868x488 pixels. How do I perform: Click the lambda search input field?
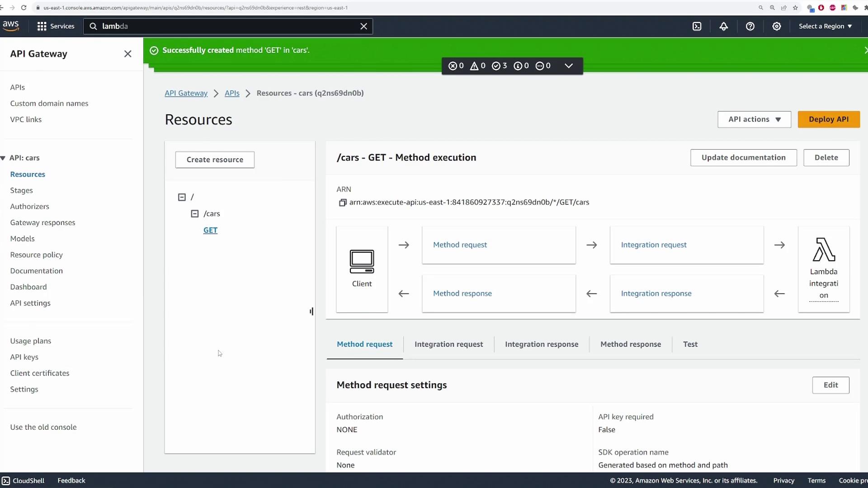pyautogui.click(x=226, y=26)
